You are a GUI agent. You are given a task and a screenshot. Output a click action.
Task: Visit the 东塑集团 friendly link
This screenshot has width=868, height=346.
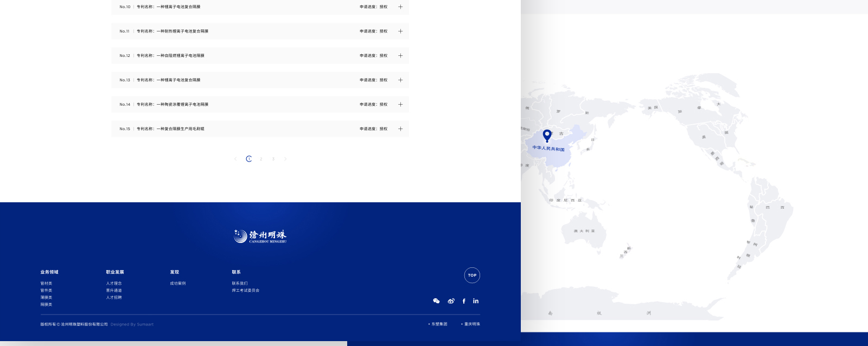439,324
